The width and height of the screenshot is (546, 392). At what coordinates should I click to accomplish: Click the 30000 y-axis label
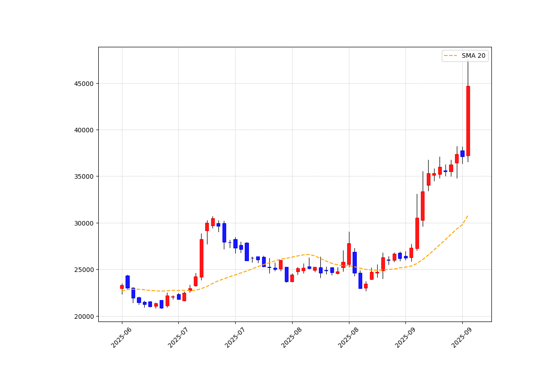[84, 223]
